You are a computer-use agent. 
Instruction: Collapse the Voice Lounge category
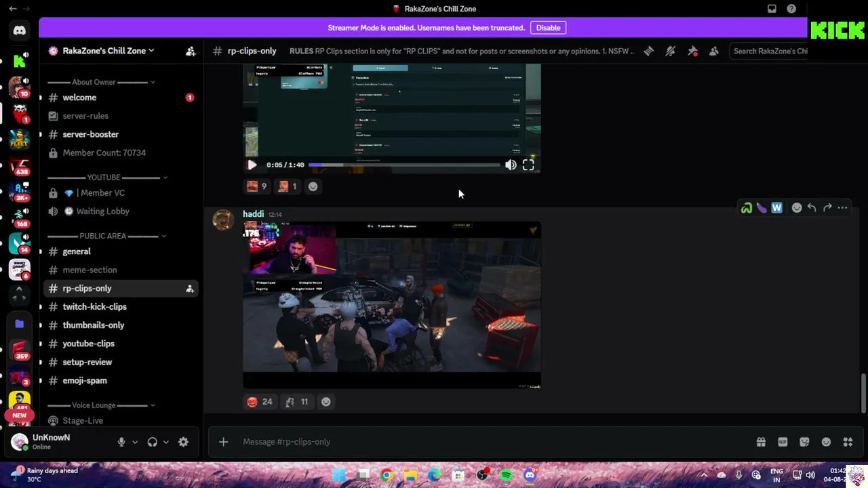(102, 405)
